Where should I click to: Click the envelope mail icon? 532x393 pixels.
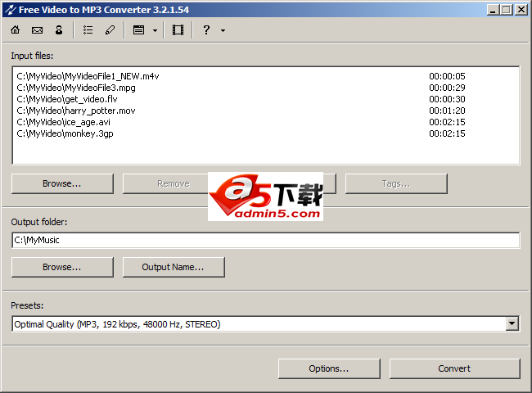37,30
